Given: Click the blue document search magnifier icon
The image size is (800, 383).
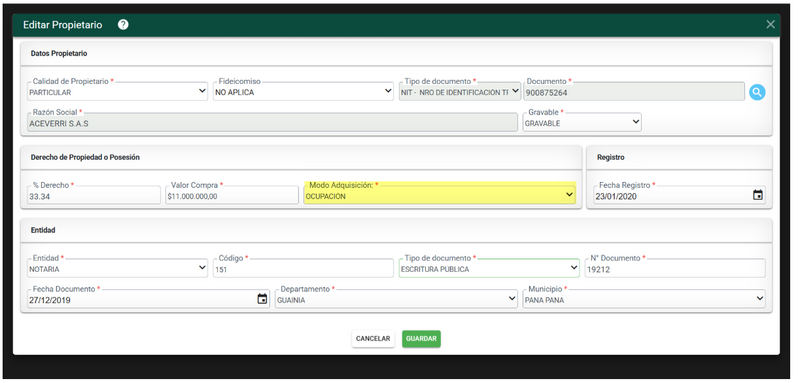Looking at the screenshot, I should pyautogui.click(x=757, y=92).
